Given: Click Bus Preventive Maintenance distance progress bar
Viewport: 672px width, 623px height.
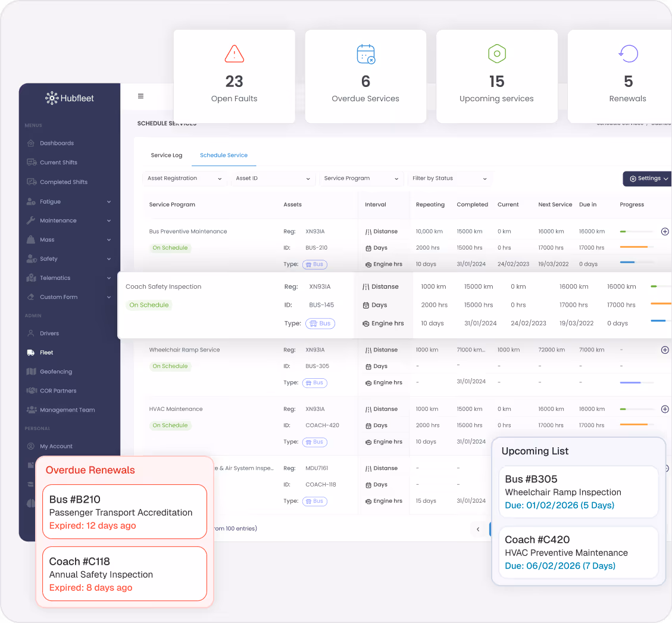Looking at the screenshot, I should tap(637, 232).
